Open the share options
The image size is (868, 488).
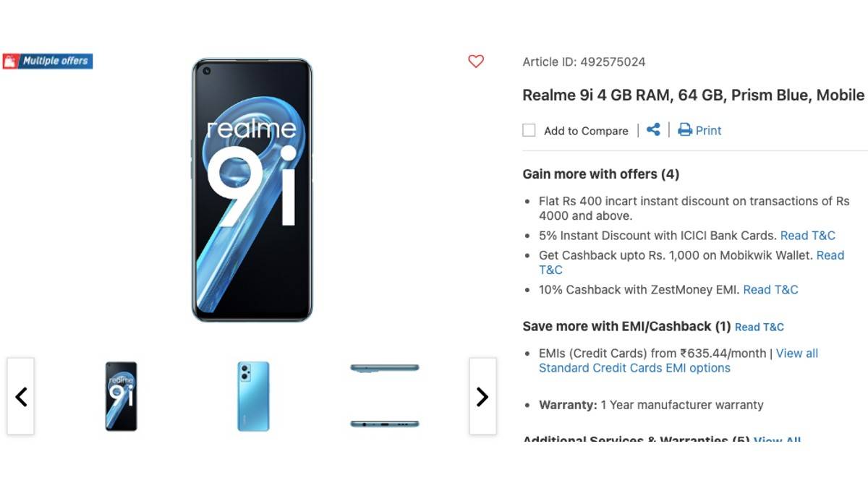click(x=653, y=130)
